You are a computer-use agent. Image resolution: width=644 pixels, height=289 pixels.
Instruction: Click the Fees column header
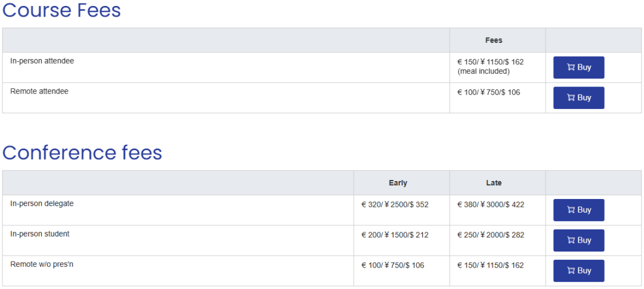[x=494, y=41]
